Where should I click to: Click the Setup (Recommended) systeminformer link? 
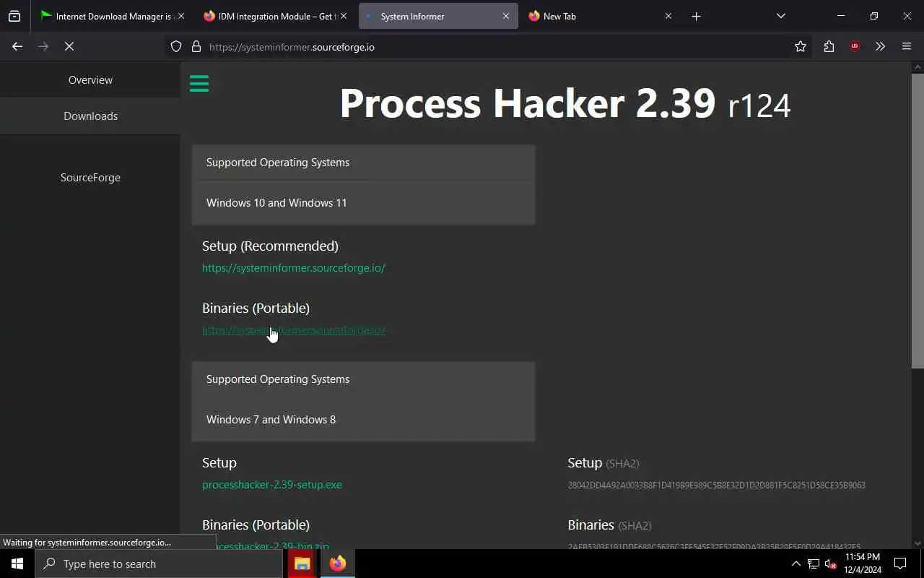coord(294,268)
